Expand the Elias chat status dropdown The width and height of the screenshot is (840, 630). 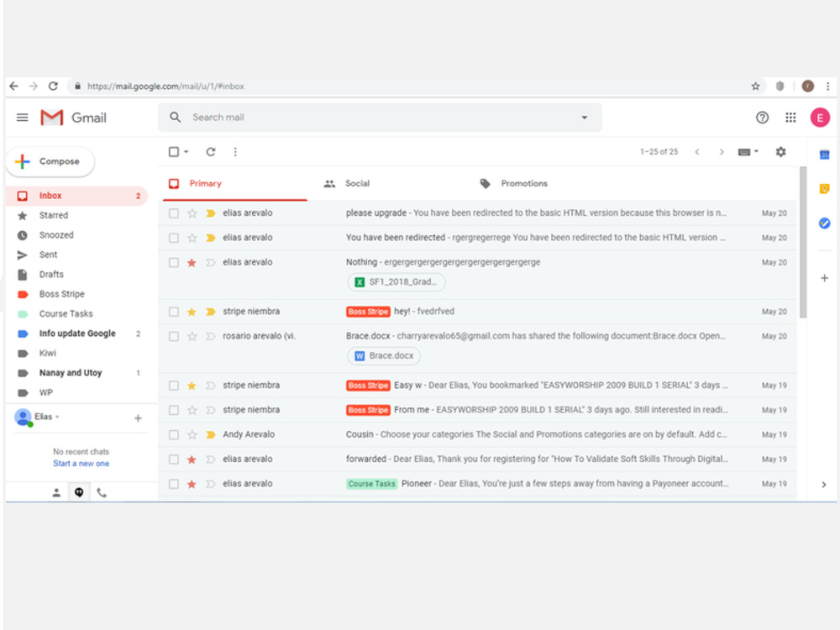tap(57, 417)
